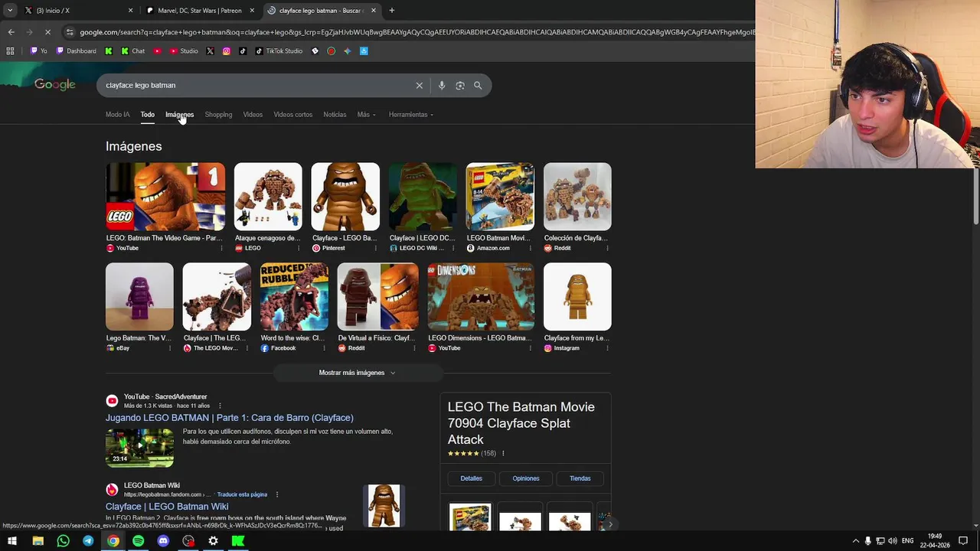Open 'Clayface | LEGO Batman Wiki' link
Image resolution: width=980 pixels, height=551 pixels.
[167, 507]
